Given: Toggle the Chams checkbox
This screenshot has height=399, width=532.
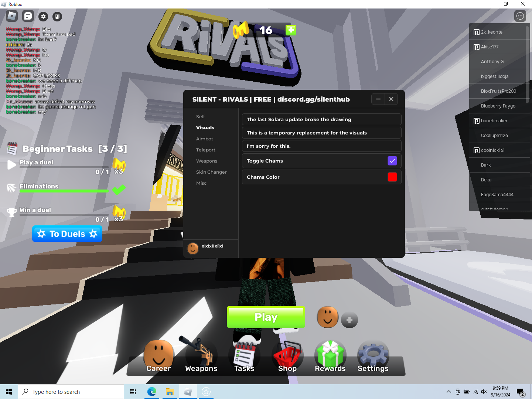Looking at the screenshot, I should tap(392, 161).
